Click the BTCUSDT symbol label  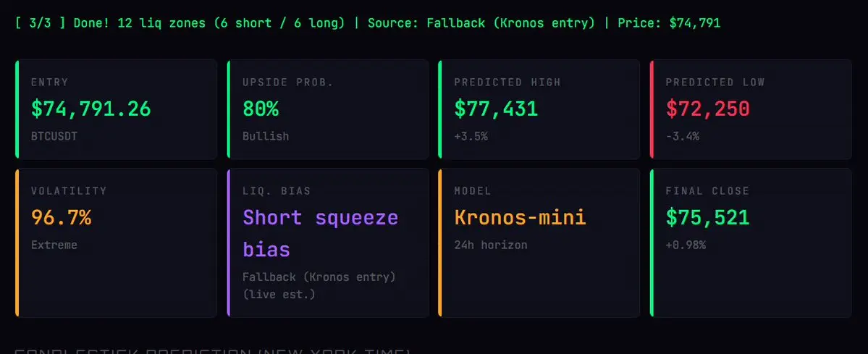pos(55,135)
